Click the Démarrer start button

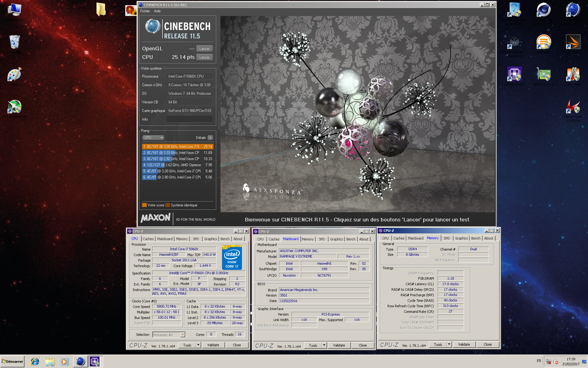[13, 362]
